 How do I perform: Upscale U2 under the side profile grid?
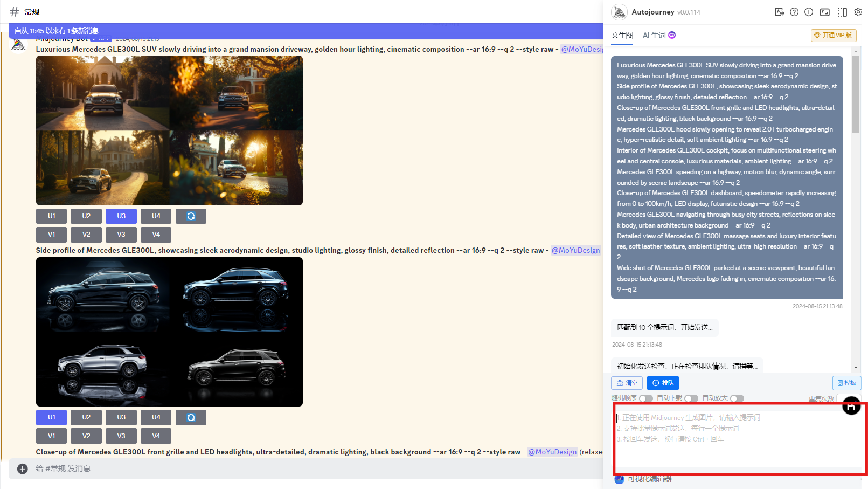tap(86, 417)
